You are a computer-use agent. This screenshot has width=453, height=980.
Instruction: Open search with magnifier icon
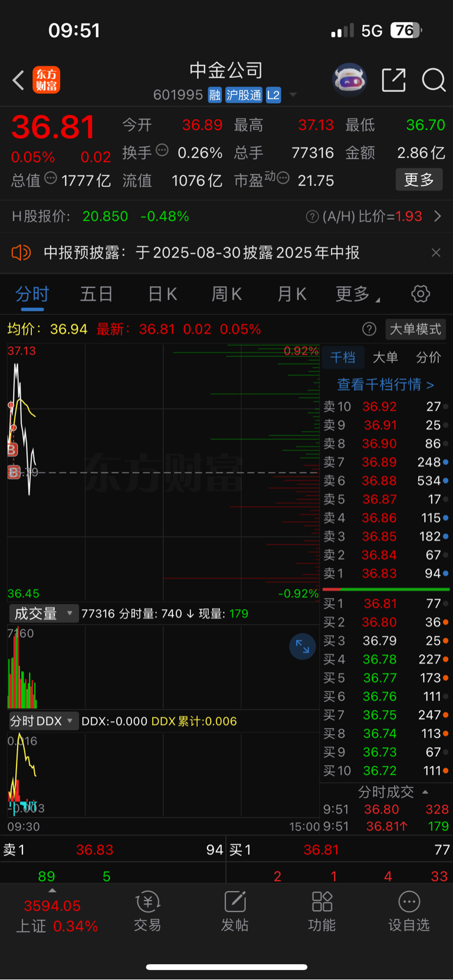[434, 80]
